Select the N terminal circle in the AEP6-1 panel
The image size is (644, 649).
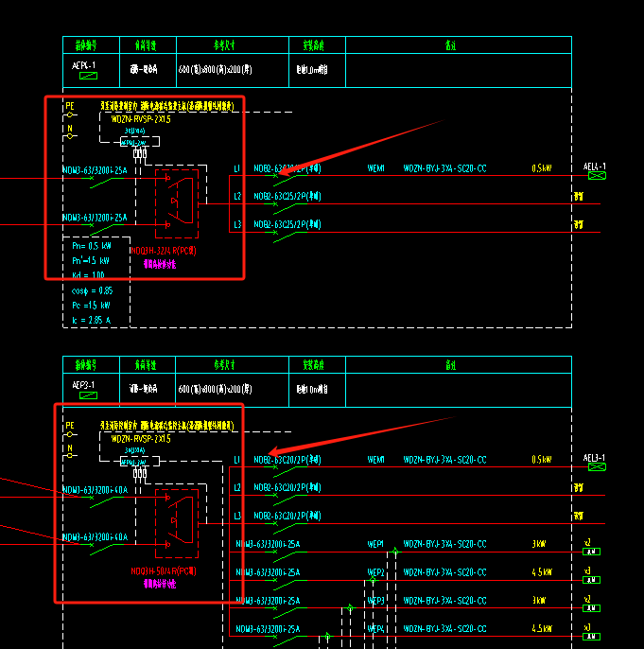(70, 136)
